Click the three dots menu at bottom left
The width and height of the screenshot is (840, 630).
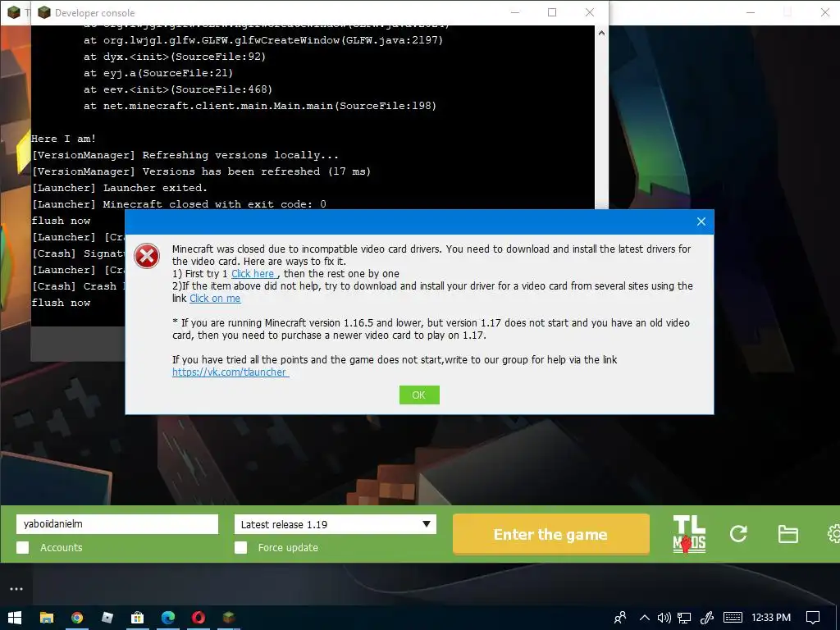click(16, 589)
